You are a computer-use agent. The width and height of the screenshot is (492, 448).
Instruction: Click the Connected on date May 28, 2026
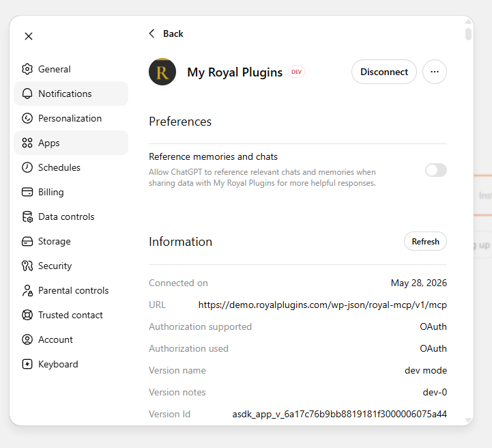click(418, 283)
